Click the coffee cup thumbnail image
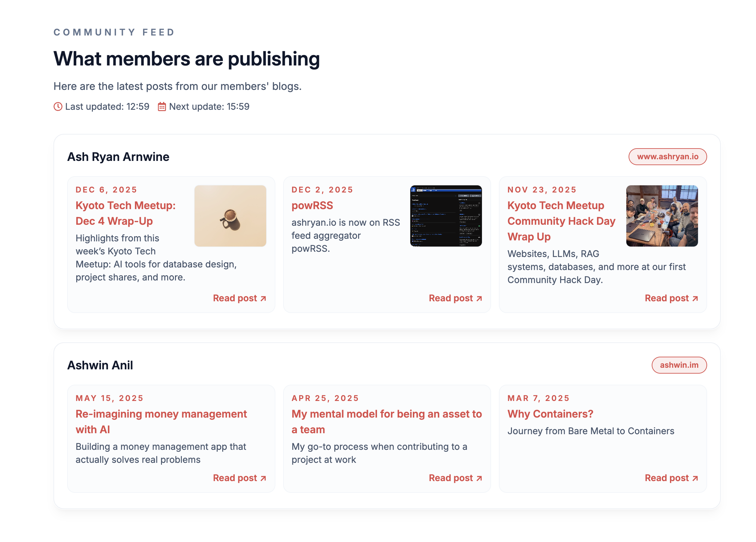This screenshot has width=756, height=542. tap(230, 216)
